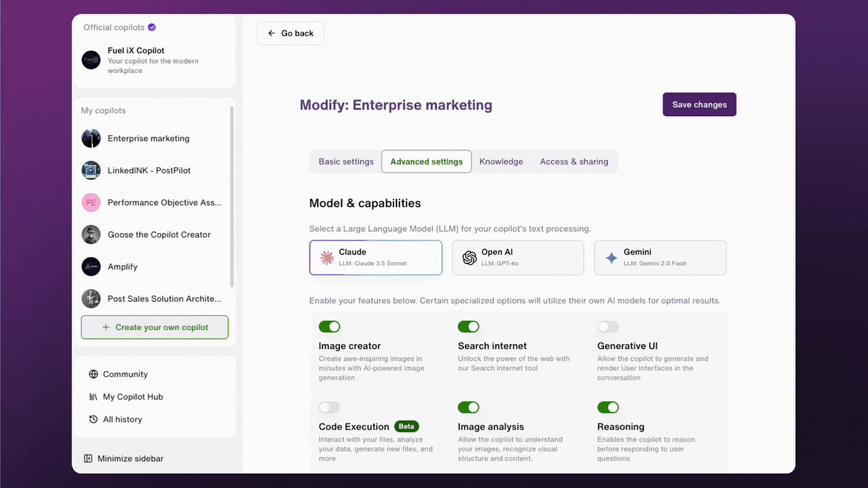Viewport: 868px width, 488px height.
Task: Click the Claude starburst logo
Action: [x=327, y=257]
